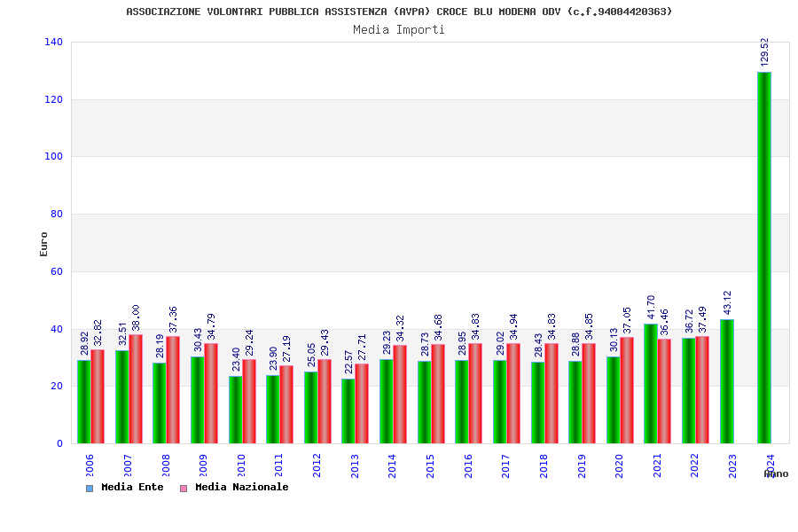Click the 2022 x-axis year label

(x=695, y=465)
